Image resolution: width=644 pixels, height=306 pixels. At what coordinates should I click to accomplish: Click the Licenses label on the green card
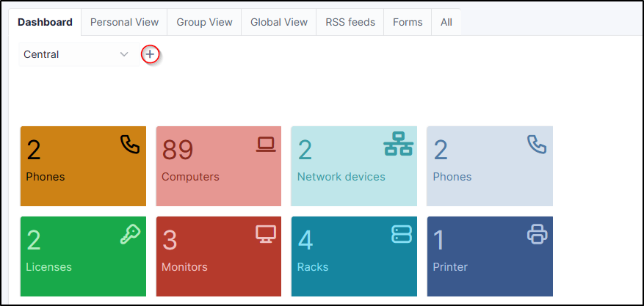[48, 267]
